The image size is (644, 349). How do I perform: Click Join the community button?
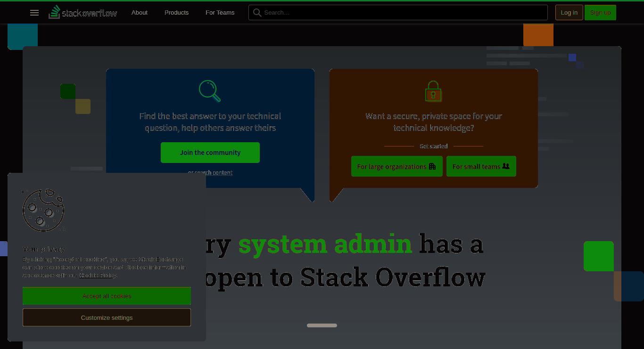pyautogui.click(x=210, y=153)
